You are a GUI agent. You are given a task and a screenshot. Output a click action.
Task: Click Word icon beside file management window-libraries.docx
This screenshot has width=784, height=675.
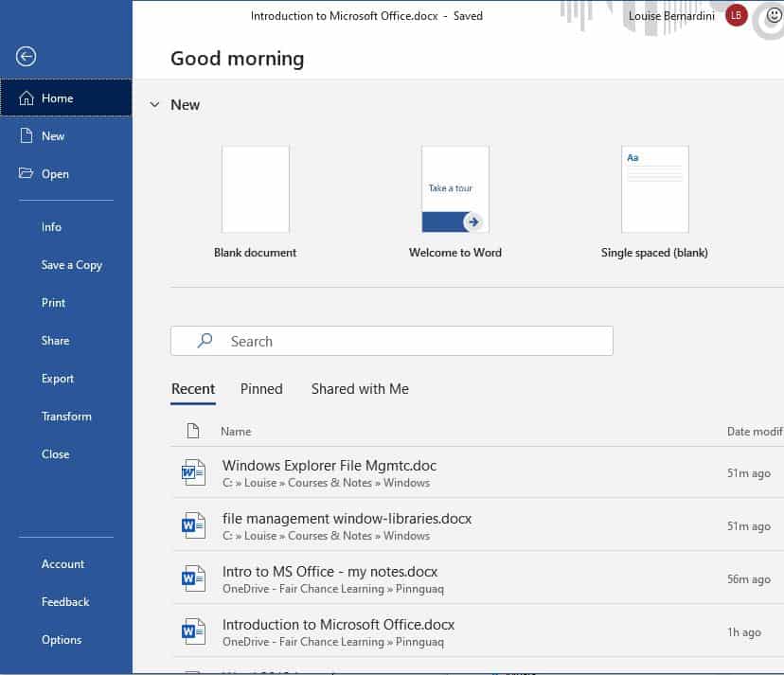193,525
